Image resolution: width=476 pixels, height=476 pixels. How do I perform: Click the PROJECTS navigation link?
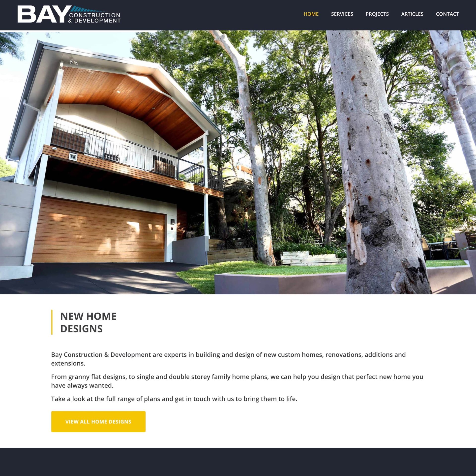377,14
